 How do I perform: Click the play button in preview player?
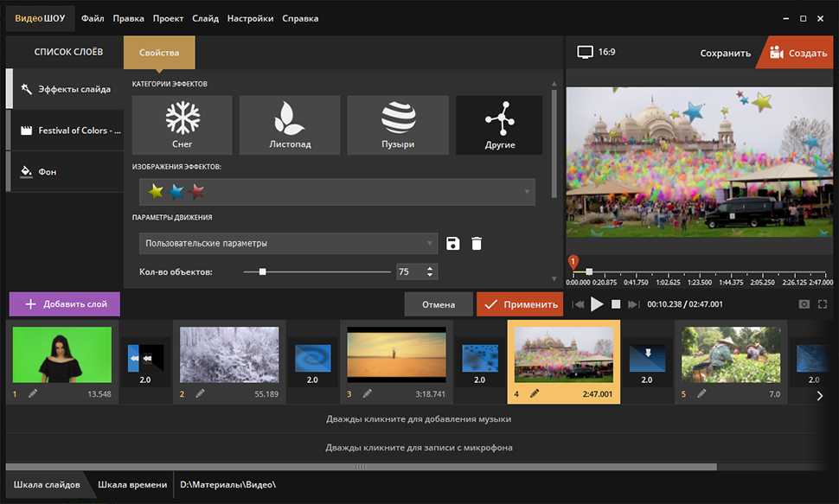[597, 304]
